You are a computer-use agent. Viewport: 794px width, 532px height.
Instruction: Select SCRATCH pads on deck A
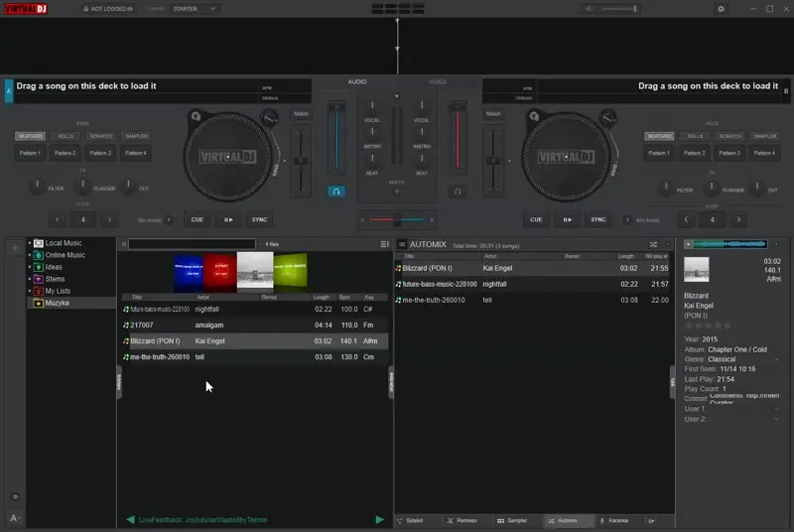point(101,136)
